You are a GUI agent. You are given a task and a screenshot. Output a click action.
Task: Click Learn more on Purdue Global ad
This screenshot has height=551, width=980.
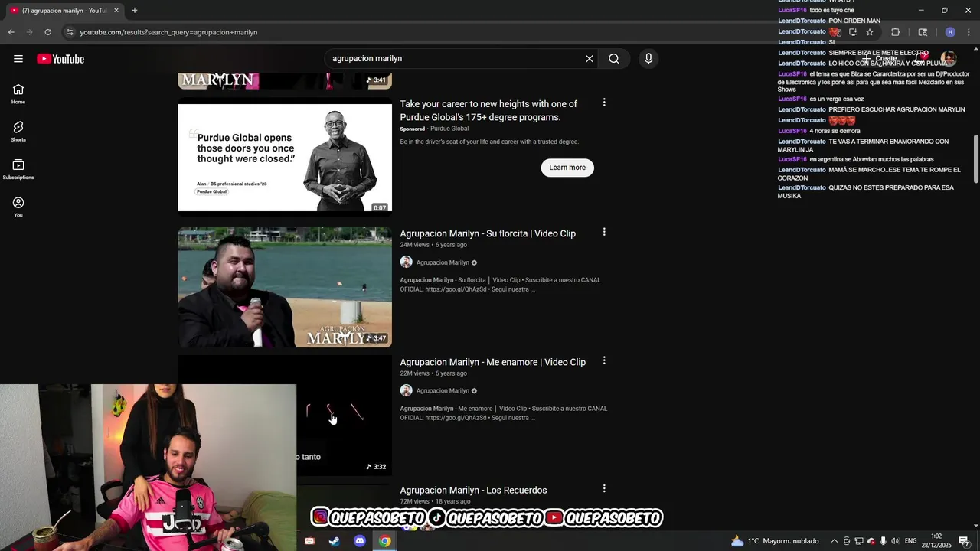[x=567, y=168]
